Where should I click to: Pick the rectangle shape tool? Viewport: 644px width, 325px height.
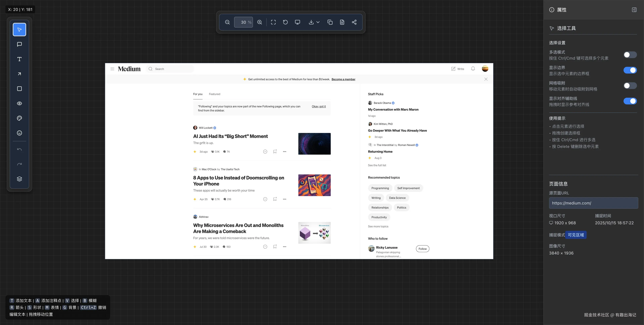(x=19, y=89)
